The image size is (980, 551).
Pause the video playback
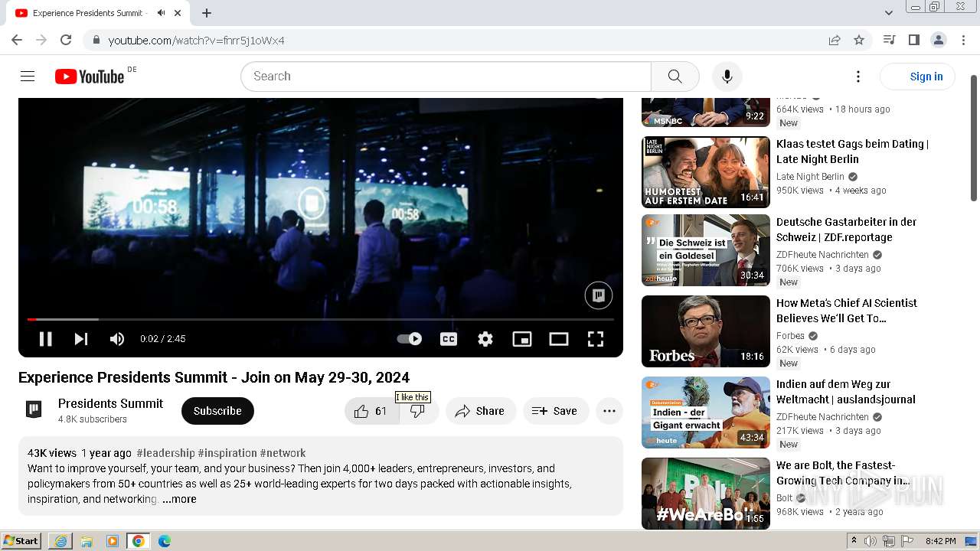(x=45, y=339)
